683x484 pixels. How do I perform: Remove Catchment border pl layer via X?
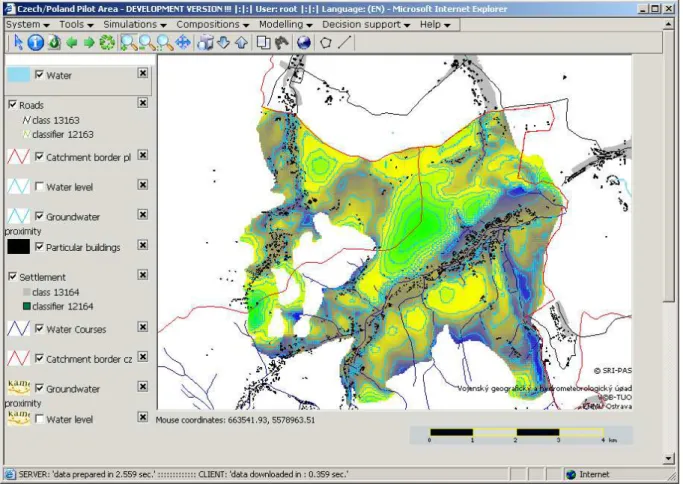143,155
